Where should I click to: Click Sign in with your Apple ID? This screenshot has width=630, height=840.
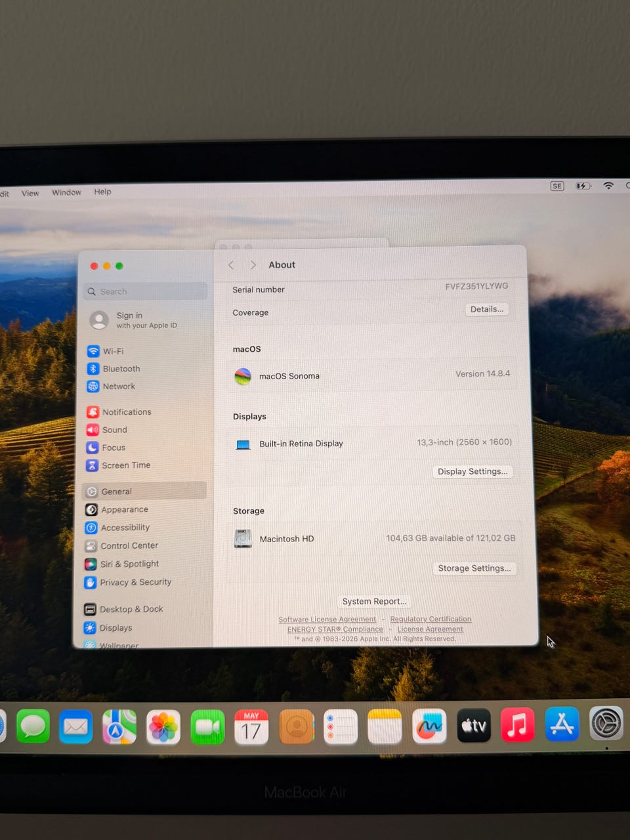(x=134, y=320)
